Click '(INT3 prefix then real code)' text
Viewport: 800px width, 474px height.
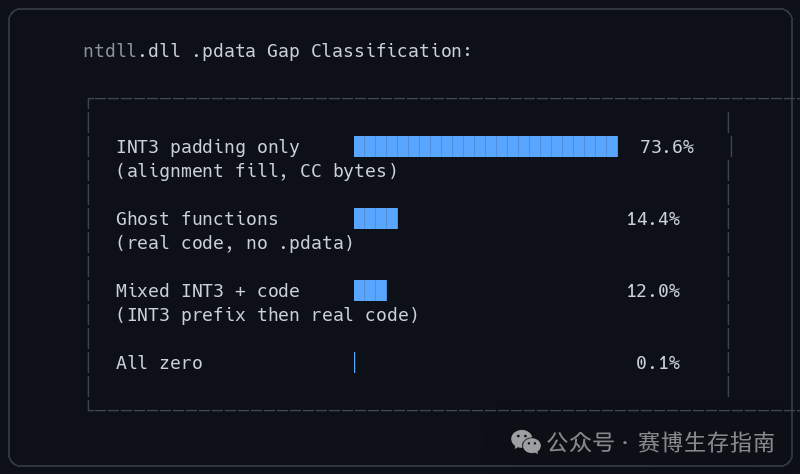tap(267, 315)
